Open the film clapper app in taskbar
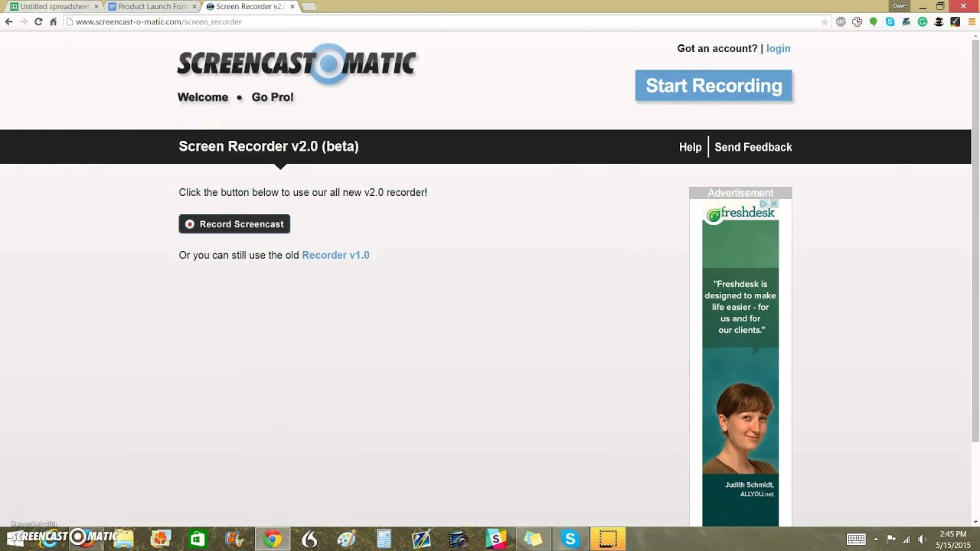 coord(458,540)
